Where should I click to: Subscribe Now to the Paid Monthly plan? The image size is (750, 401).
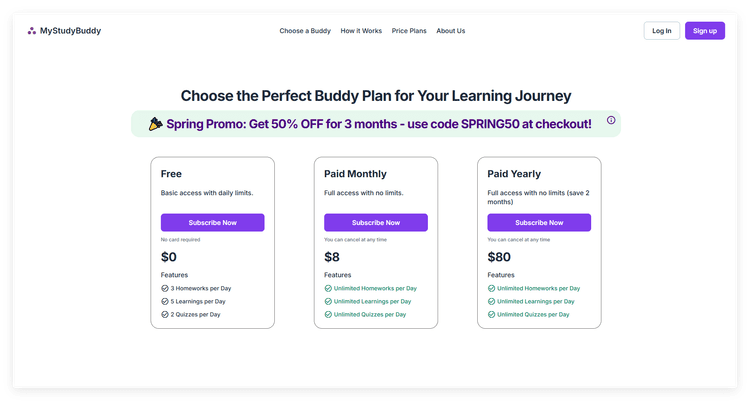point(376,223)
